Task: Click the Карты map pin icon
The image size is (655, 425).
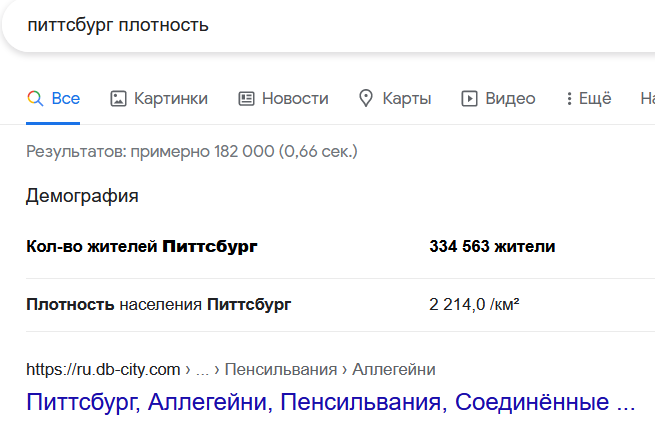Action: pos(366,99)
